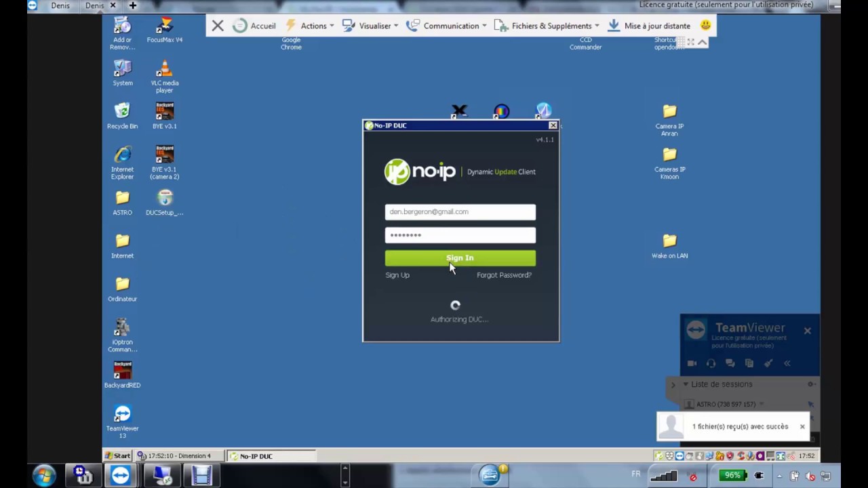Open the Recycle Bin
The image size is (868, 488).
pos(122,116)
